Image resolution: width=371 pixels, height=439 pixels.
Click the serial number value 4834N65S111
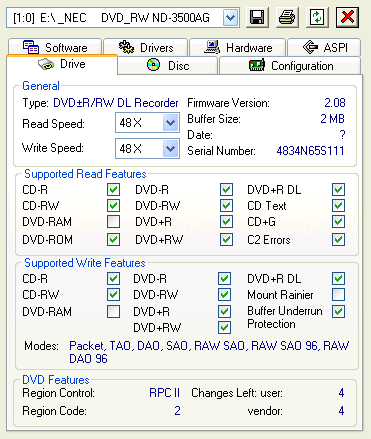coord(310,151)
